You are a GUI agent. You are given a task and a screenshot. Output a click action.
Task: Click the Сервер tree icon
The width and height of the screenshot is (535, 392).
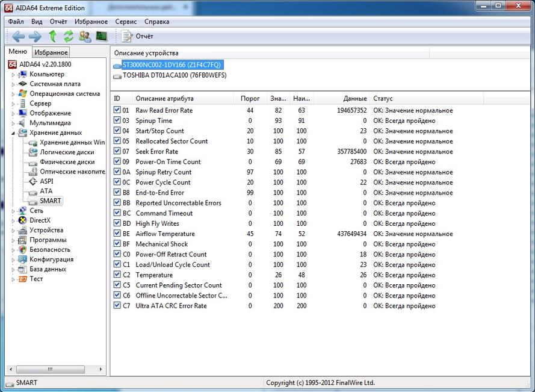pos(23,104)
